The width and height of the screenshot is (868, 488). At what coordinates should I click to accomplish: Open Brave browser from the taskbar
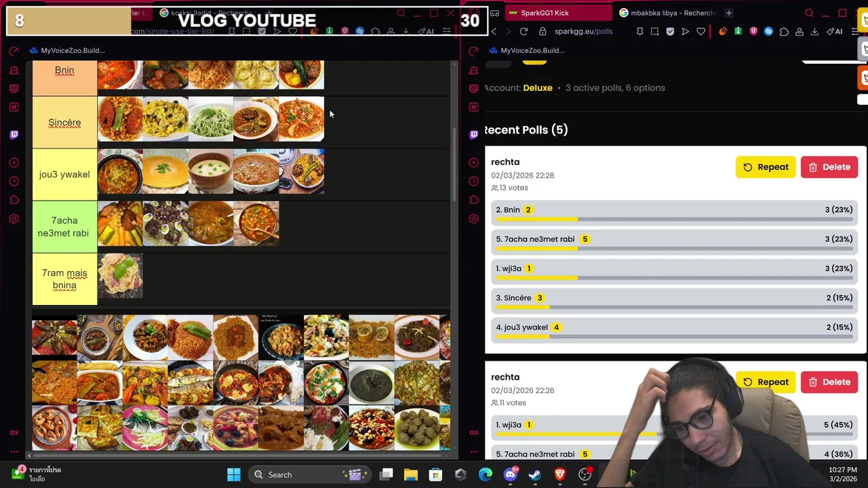point(560,474)
